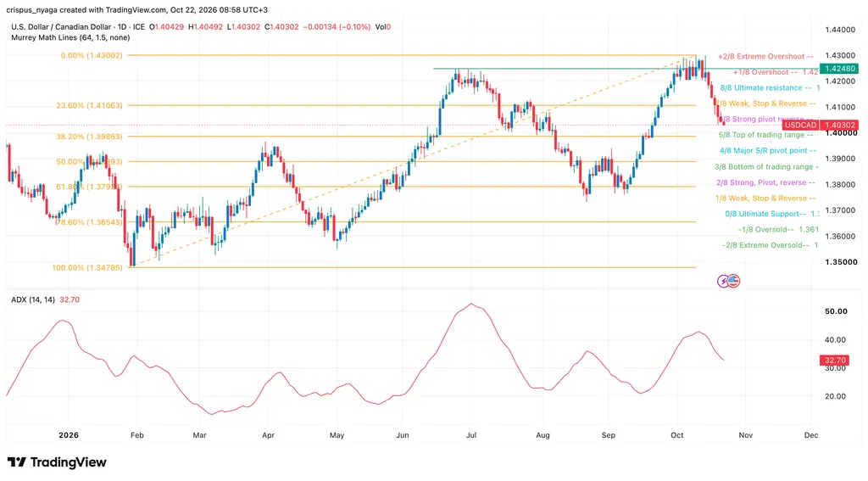The image size is (868, 481).
Task: Click the 3/8 Bottom of trading range label
Action: point(766,166)
